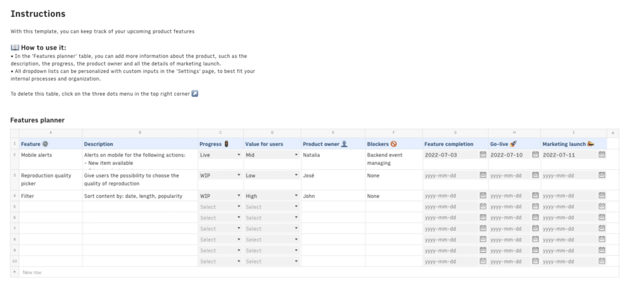This screenshot has width=644, height=288.
Task: Open Progress Select dropdown in row 5
Action: pos(221,207)
